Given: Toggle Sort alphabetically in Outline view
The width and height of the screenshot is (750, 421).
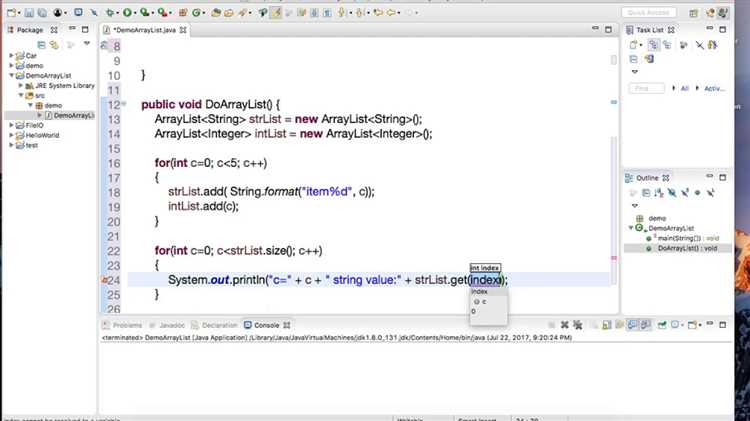Looking at the screenshot, I should pos(659,192).
